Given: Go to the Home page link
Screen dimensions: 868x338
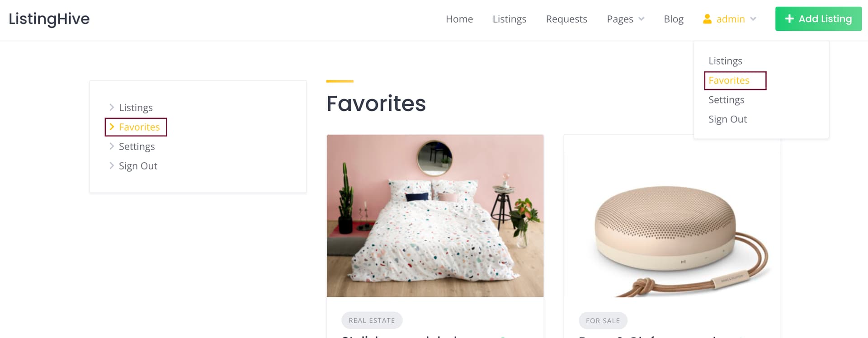Looking at the screenshot, I should point(459,19).
